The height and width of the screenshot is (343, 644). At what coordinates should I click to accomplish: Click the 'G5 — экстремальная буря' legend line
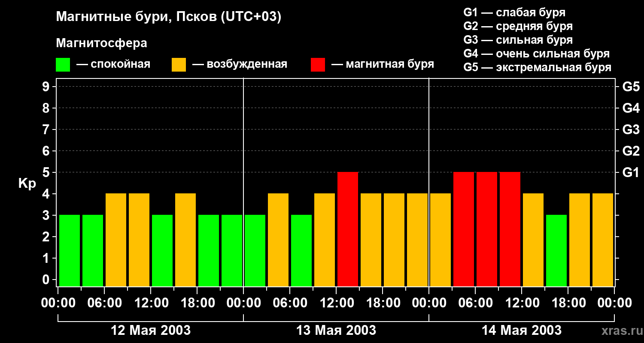tap(537, 67)
